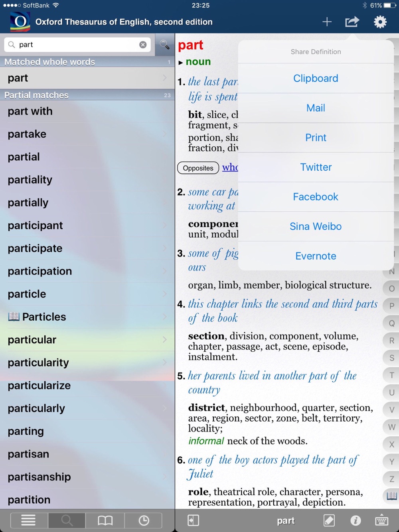
Task: Open the book browse tab in the bottom bar
Action: [x=105, y=520]
